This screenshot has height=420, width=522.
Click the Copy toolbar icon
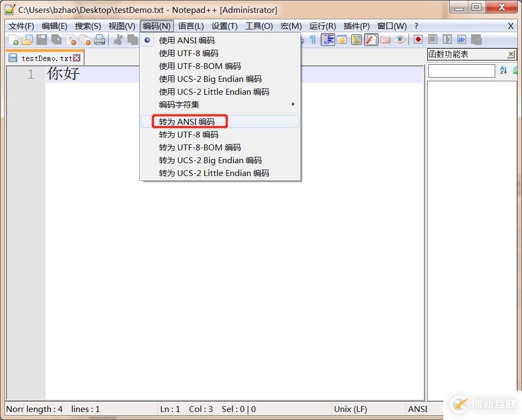point(132,40)
